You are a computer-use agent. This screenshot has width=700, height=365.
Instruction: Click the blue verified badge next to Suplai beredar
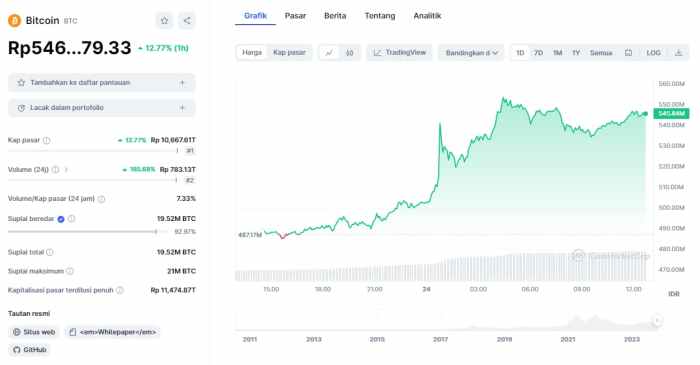point(61,219)
